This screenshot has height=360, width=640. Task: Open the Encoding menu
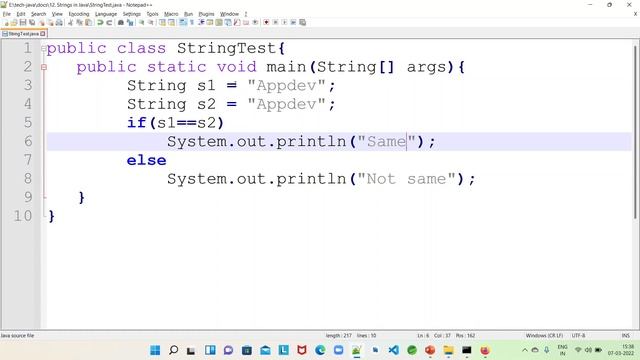79,14
